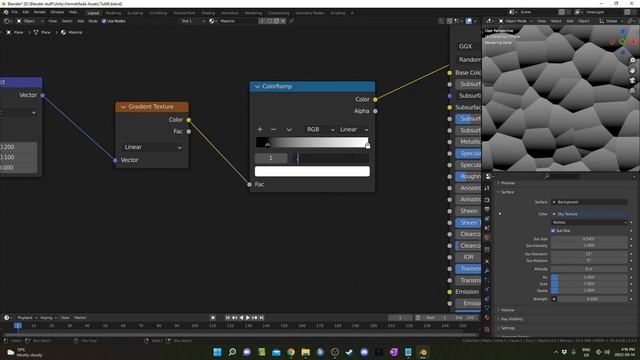
Task: Open the File menu
Action: pyautogui.click(x=15, y=12)
